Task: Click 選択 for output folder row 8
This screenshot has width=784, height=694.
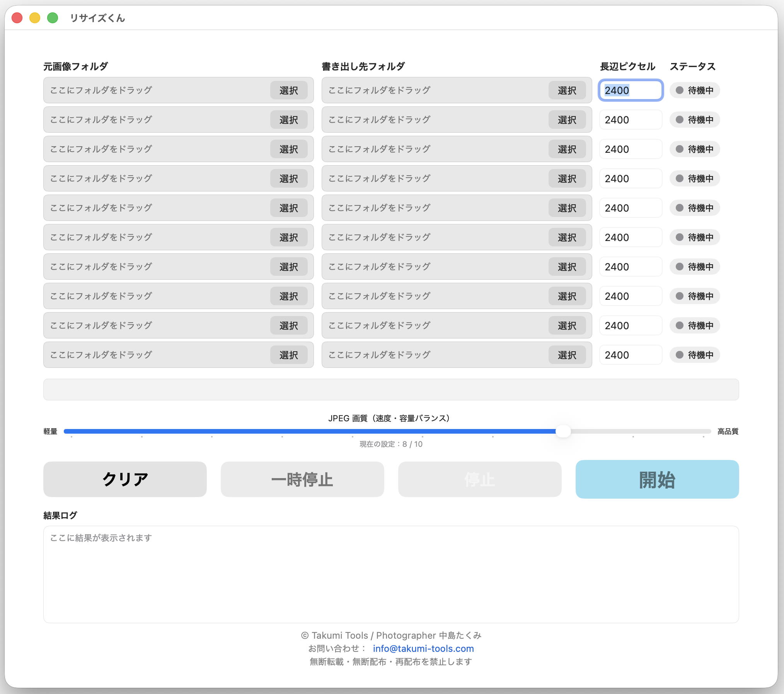Action: [567, 296]
